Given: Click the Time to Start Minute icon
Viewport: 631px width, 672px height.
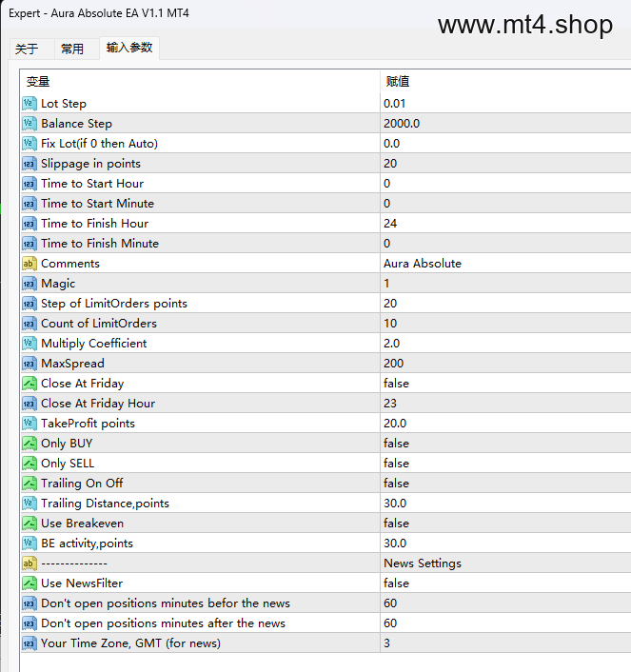Looking at the screenshot, I should point(30,203).
